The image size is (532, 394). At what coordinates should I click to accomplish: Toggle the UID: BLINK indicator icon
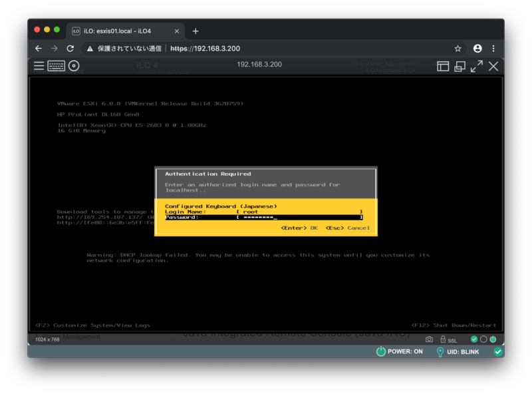click(x=440, y=352)
